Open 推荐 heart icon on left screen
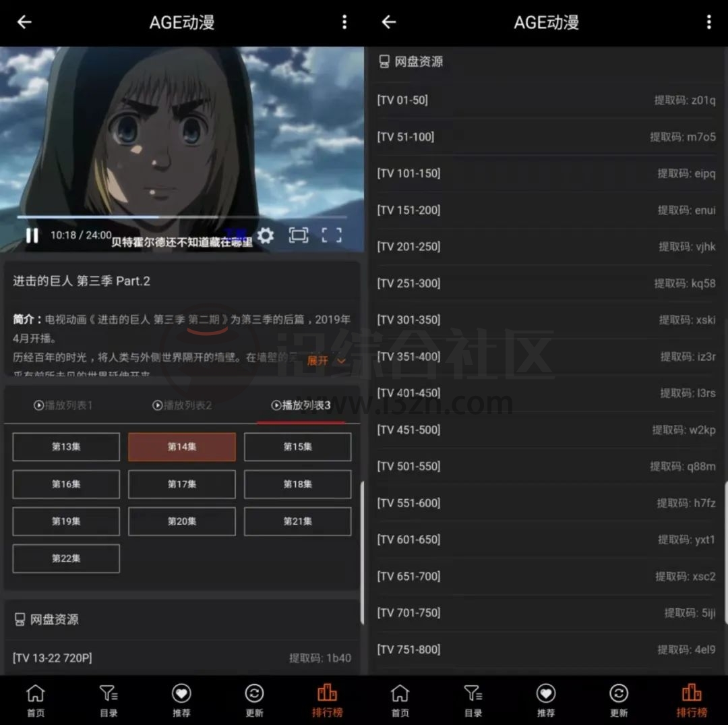This screenshot has width=728, height=725. pyautogui.click(x=181, y=700)
